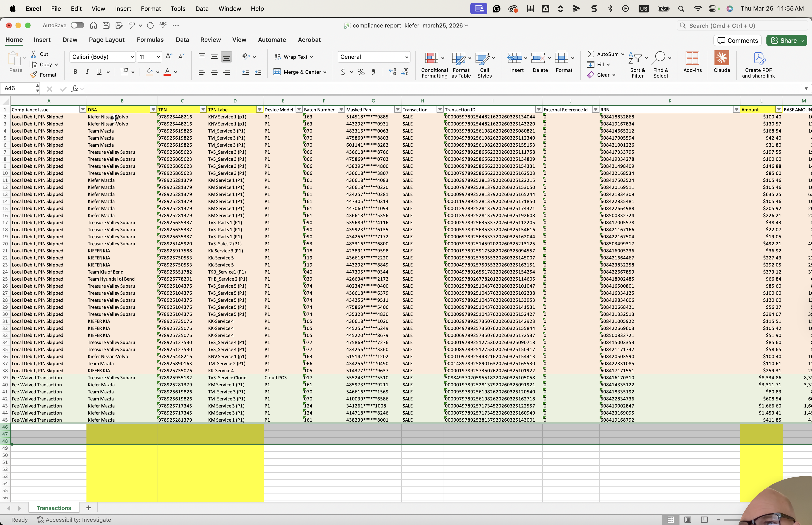This screenshot has height=525, width=812.
Task: Toggle Bold formatting
Action: (75, 72)
